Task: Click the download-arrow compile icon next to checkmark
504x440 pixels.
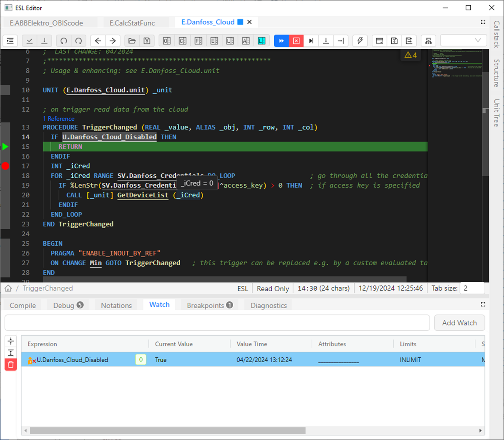Action: (44, 41)
